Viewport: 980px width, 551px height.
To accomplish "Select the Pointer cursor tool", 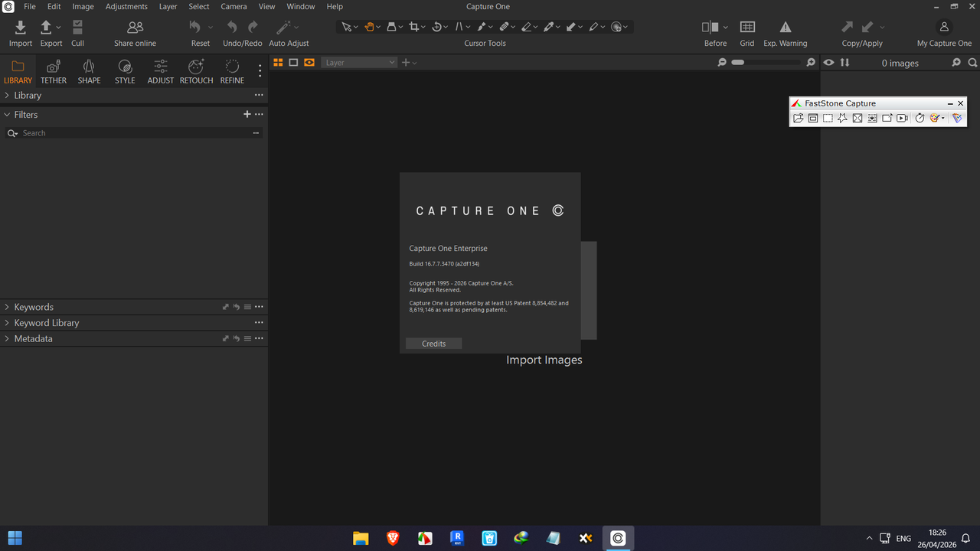I will click(346, 27).
